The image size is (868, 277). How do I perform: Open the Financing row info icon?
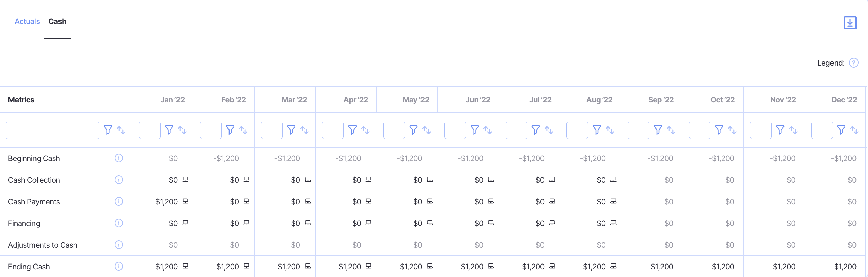[x=119, y=223]
